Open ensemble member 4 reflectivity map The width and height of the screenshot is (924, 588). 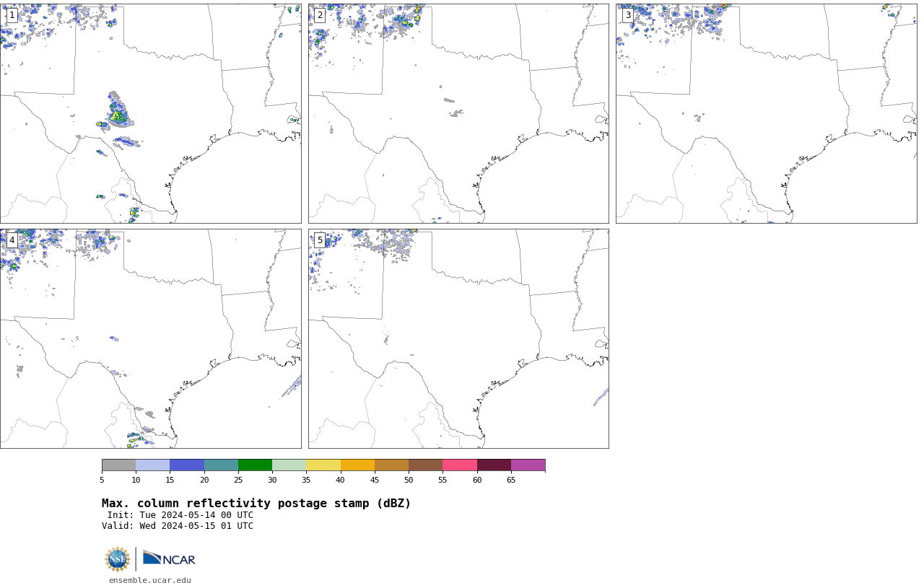click(151, 339)
